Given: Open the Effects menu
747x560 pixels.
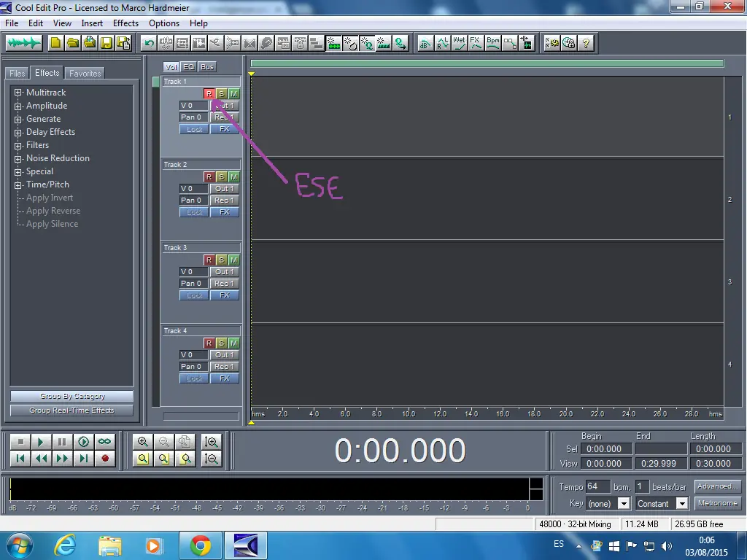Looking at the screenshot, I should click(x=125, y=23).
